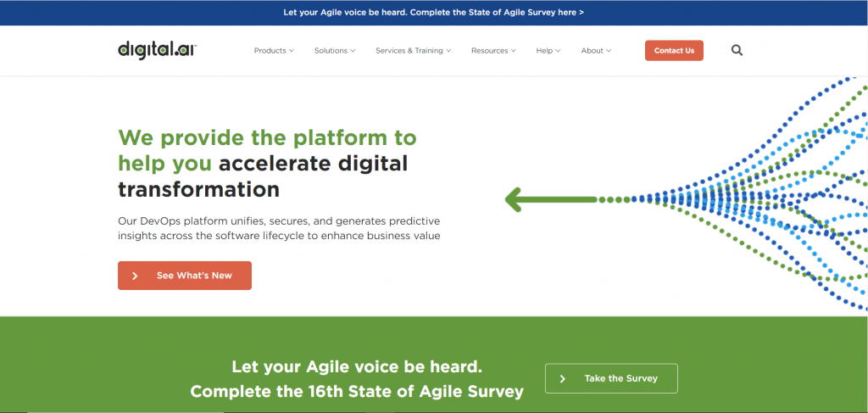Click the search magnifier icon
The height and width of the screenshot is (413, 868).
point(737,51)
